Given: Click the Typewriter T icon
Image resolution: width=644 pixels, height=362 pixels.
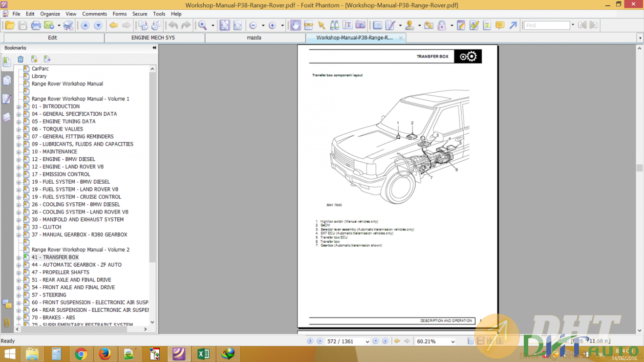Looking at the screenshot, I should click(x=487, y=25).
